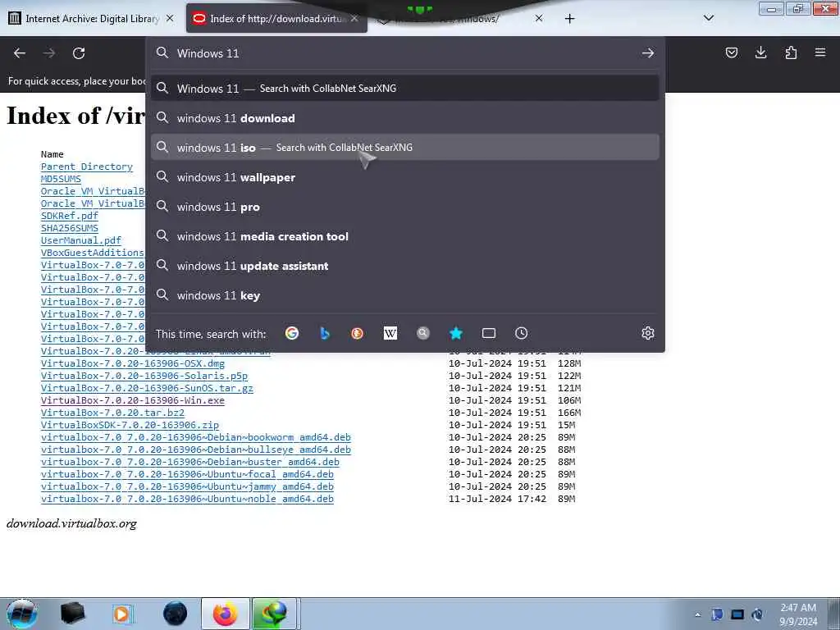This screenshot has height=630, width=840.
Task: Open the Save to Pocket button
Action: coord(731,52)
